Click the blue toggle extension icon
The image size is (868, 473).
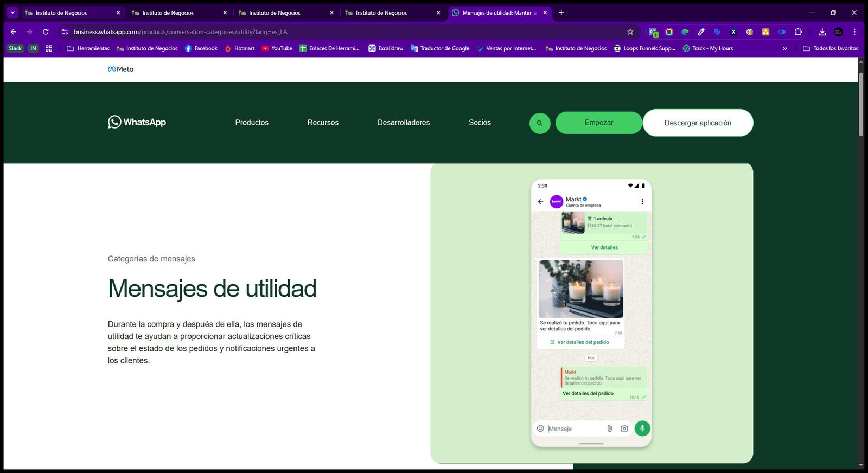click(782, 32)
